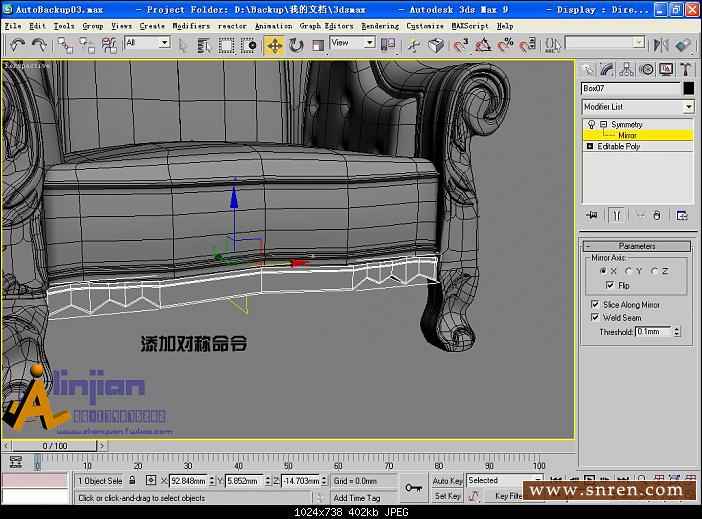This screenshot has height=519, width=702.
Task: Open the View reference coordinate dropdown
Action: [x=353, y=43]
